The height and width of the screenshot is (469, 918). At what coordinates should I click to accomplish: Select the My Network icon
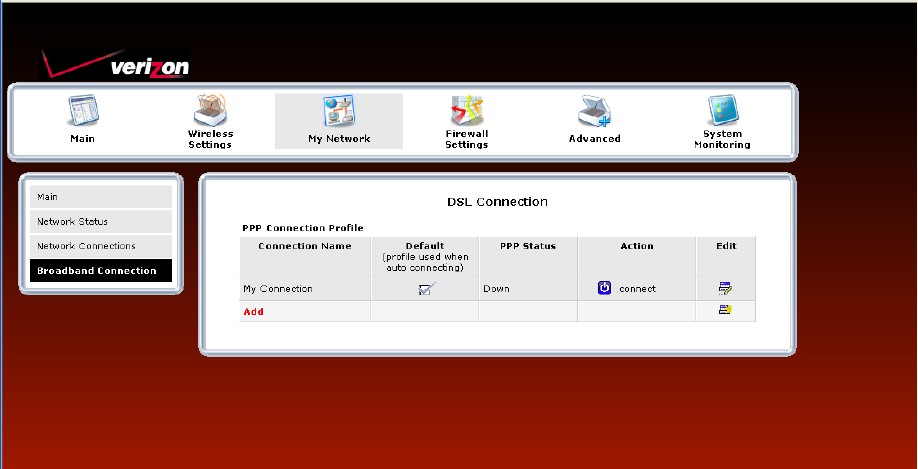click(x=339, y=110)
